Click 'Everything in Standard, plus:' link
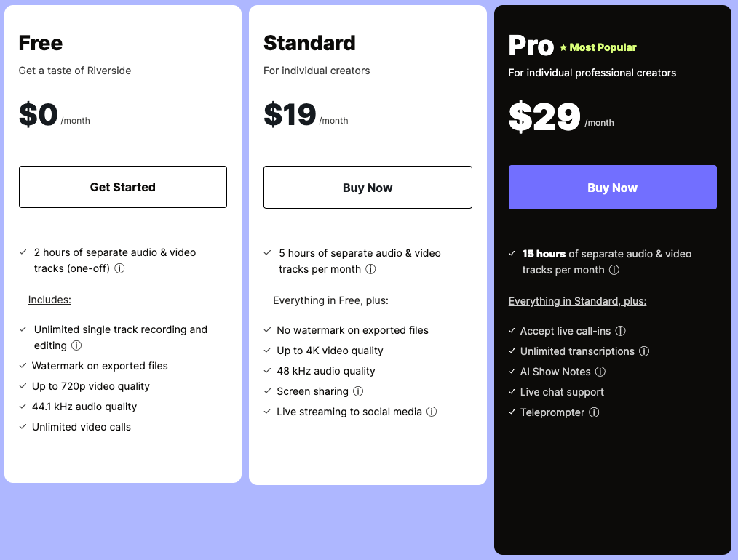This screenshot has width=738, height=560. pos(577,301)
